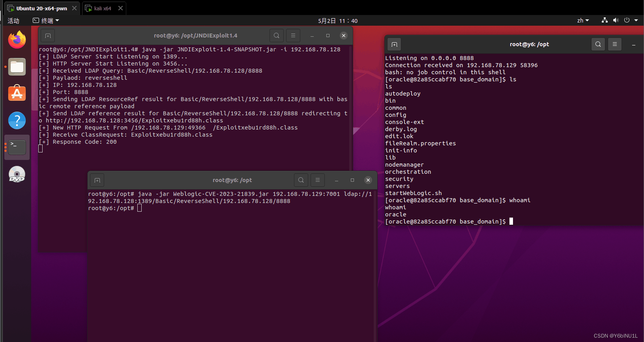644x342 pixels.
Task: Click the Terminal icon in the dock
Action: pyautogui.click(x=17, y=147)
